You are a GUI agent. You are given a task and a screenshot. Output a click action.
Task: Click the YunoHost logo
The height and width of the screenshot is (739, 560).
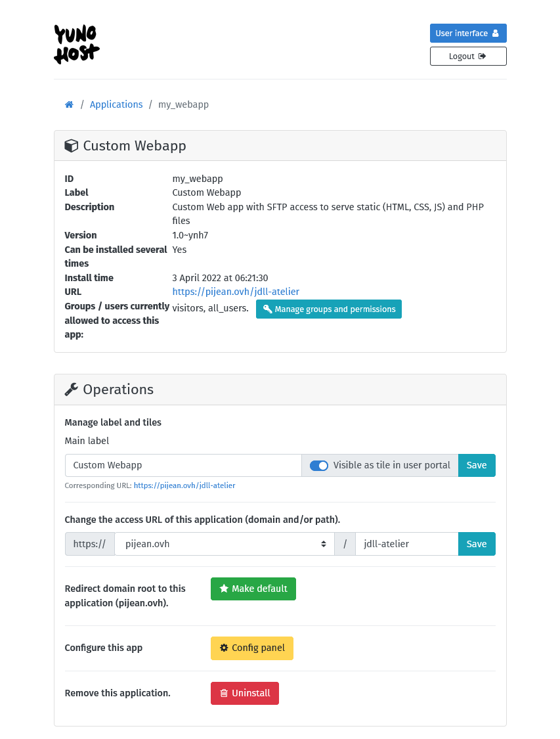(x=76, y=43)
